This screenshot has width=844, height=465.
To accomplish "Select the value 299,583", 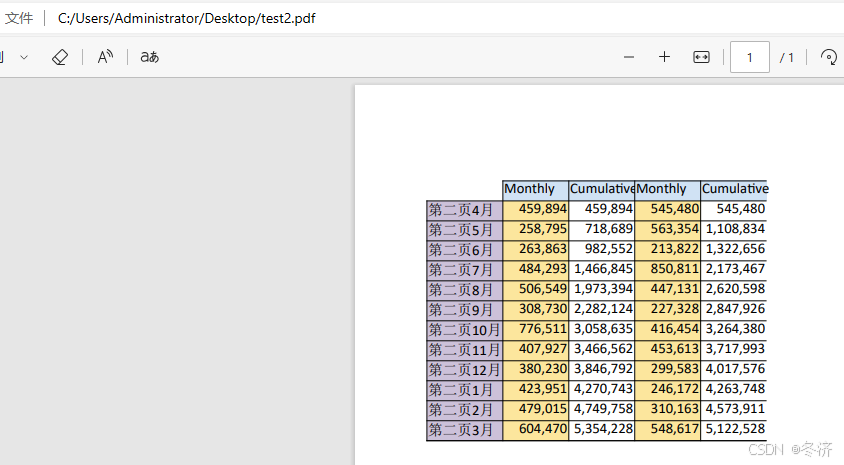I will tap(674, 368).
